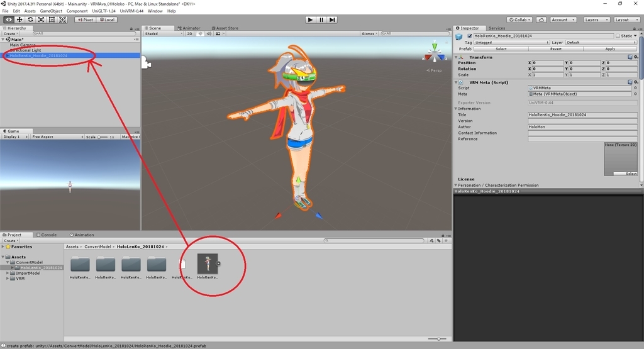This screenshot has width=644, height=349.
Task: Toggle the Pivot handle position button
Action: tap(86, 19)
